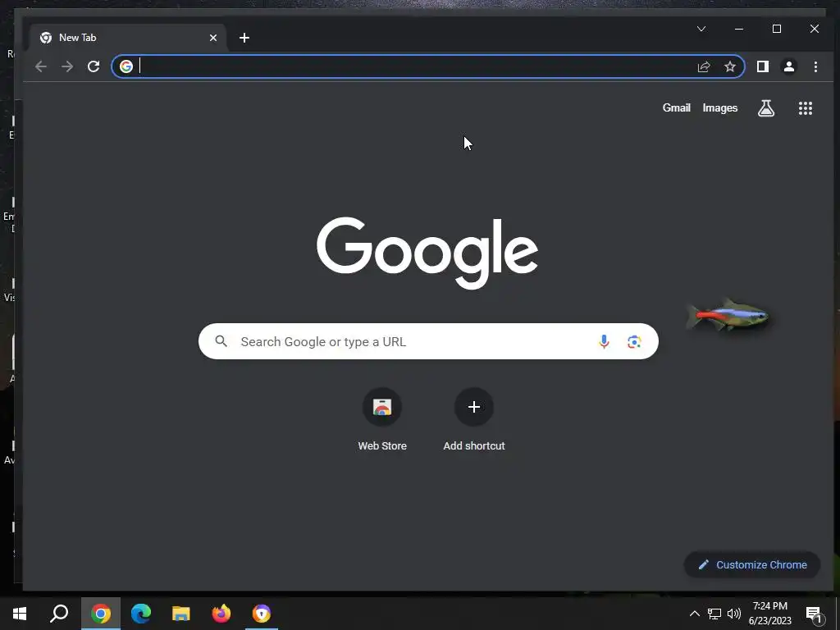Screen dimensions: 840x630
Task: Open Search Labs flask icon
Action: pyautogui.click(x=766, y=108)
